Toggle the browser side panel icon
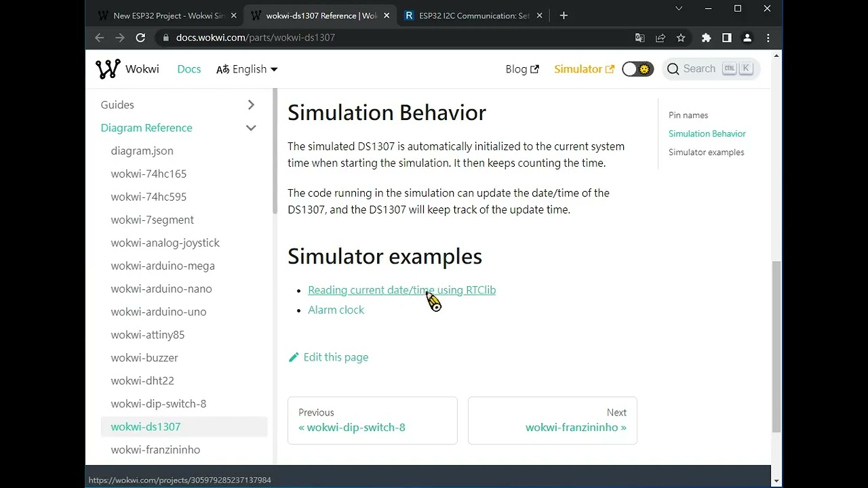 727,38
